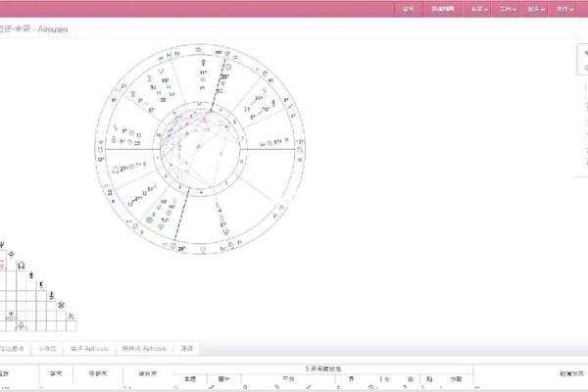Switch to the second Aphesis tab
This screenshot has height=392, width=588.
pyautogui.click(x=145, y=348)
